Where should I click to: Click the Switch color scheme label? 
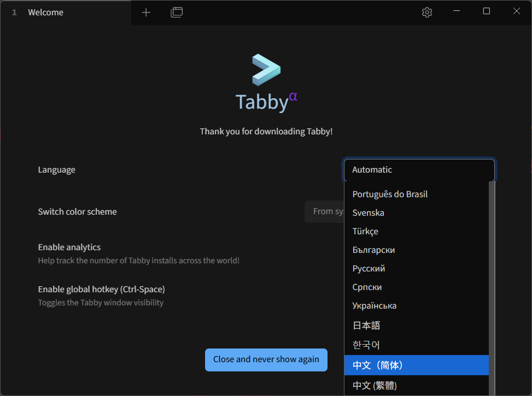(77, 212)
